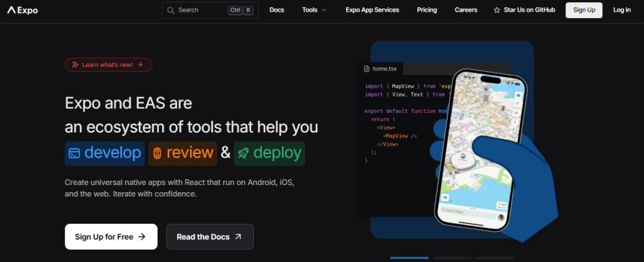644x262 pixels.
Task: Click the arrow in Learn what's new pill
Action: 140,65
